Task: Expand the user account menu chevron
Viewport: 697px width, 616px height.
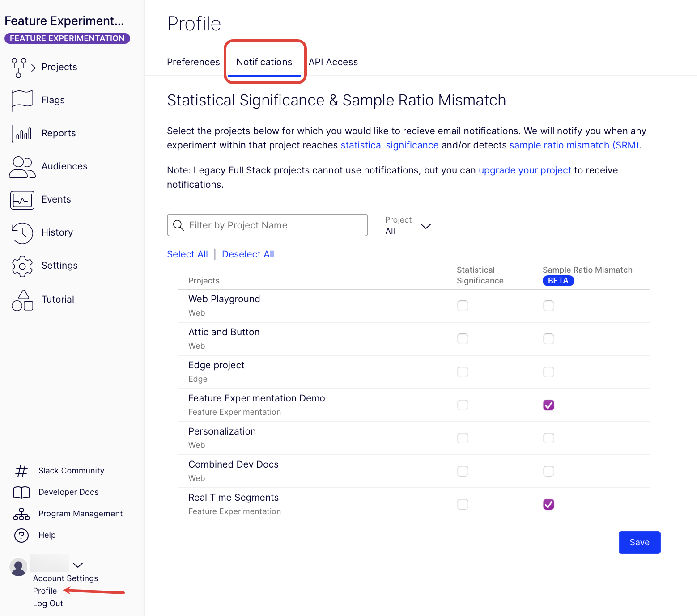Action: 78,565
